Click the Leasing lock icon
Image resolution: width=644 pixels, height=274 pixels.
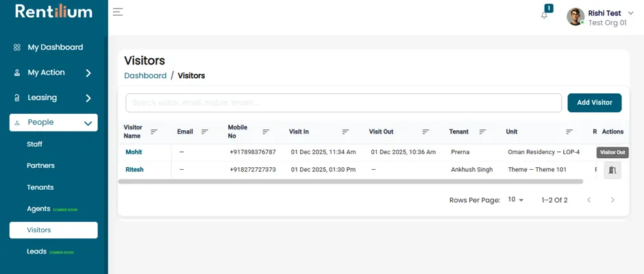point(17,98)
